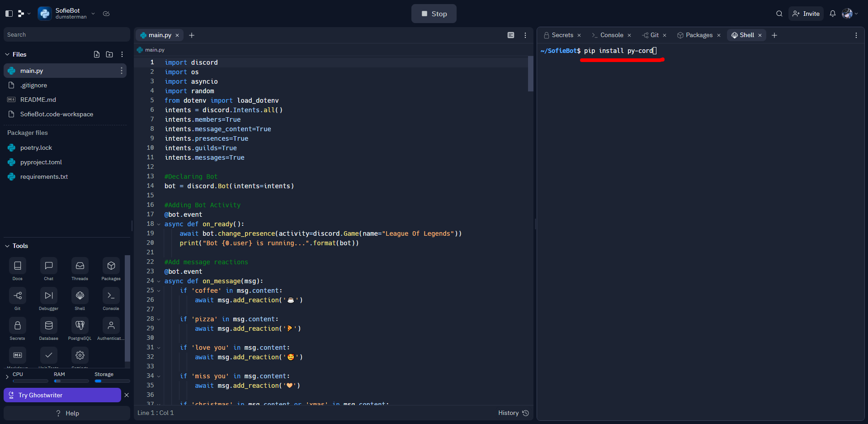
Task: Switch to the Git tab in right pane
Action: [654, 35]
